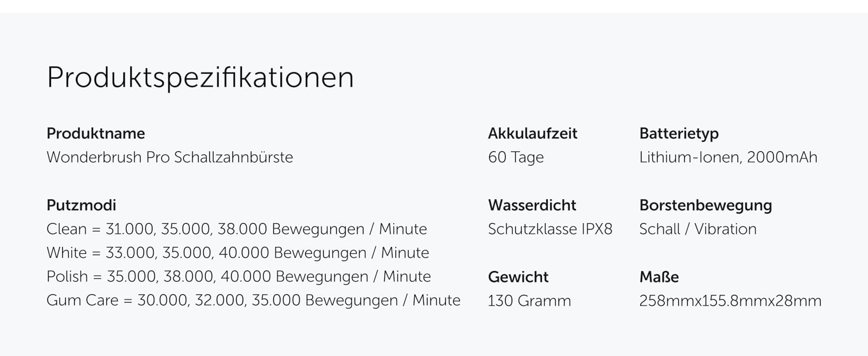Select the Batterietyp label
This screenshot has height=356, width=868.
(679, 133)
